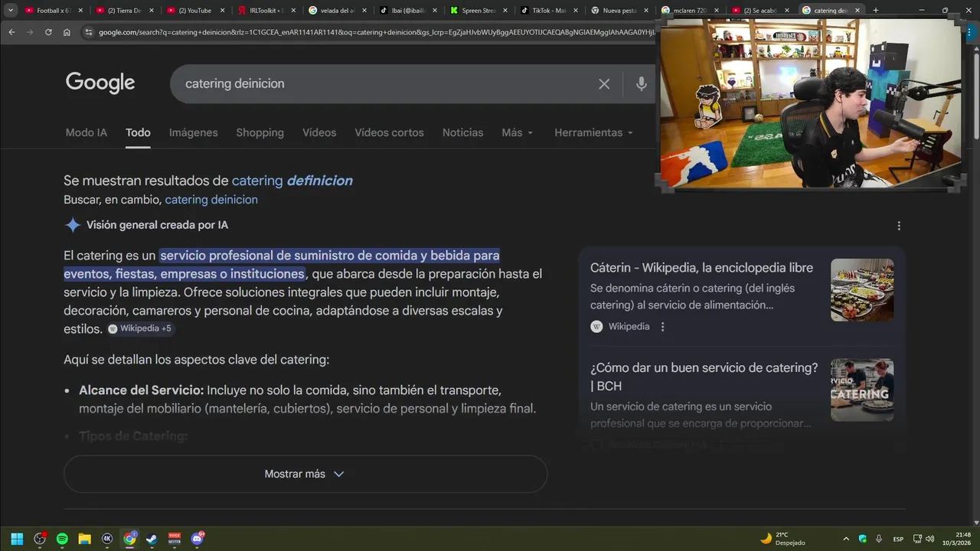The image size is (980, 551).
Task: Open AI overview three-dot options menu
Action: coord(899,226)
